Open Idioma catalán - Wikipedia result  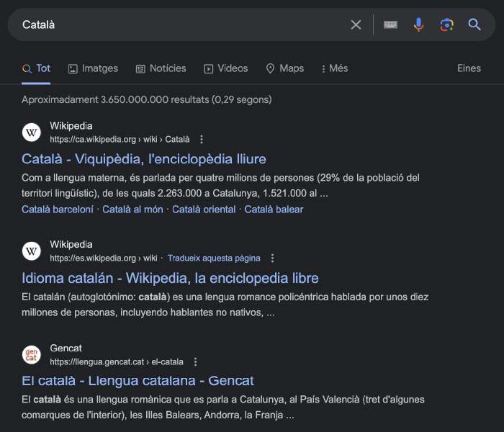170,278
